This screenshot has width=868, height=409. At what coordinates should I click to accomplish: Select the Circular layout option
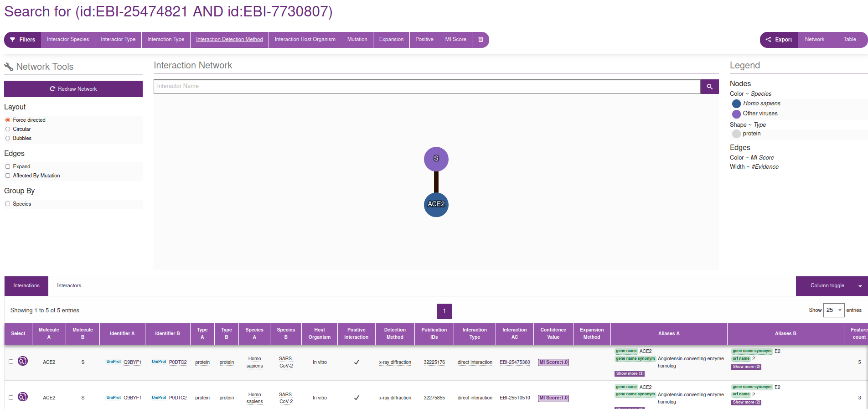point(8,129)
